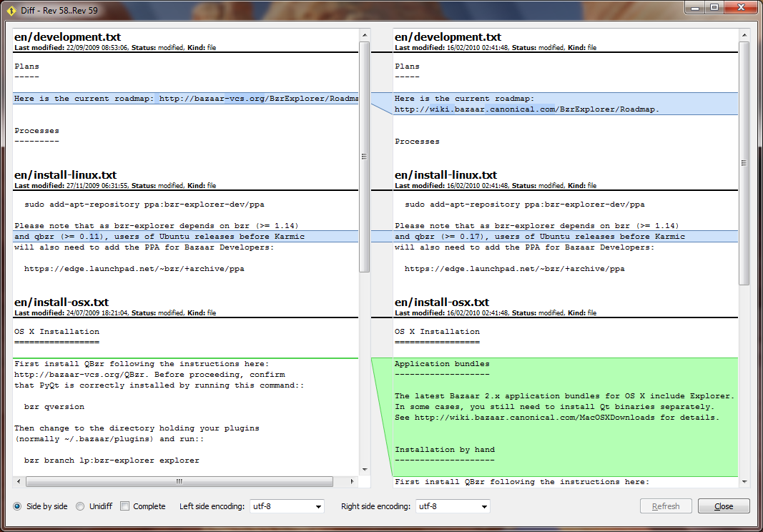
Task: Open the Left side encoding dropdown
Action: (287, 506)
